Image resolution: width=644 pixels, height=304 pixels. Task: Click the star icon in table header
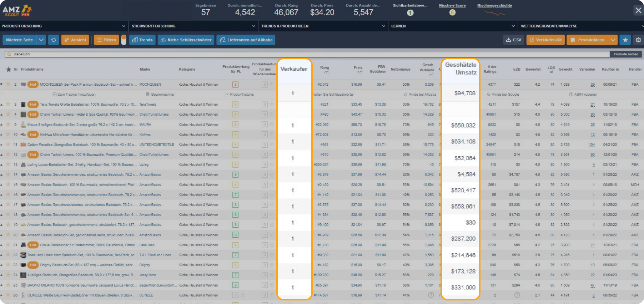pyautogui.click(x=8, y=69)
